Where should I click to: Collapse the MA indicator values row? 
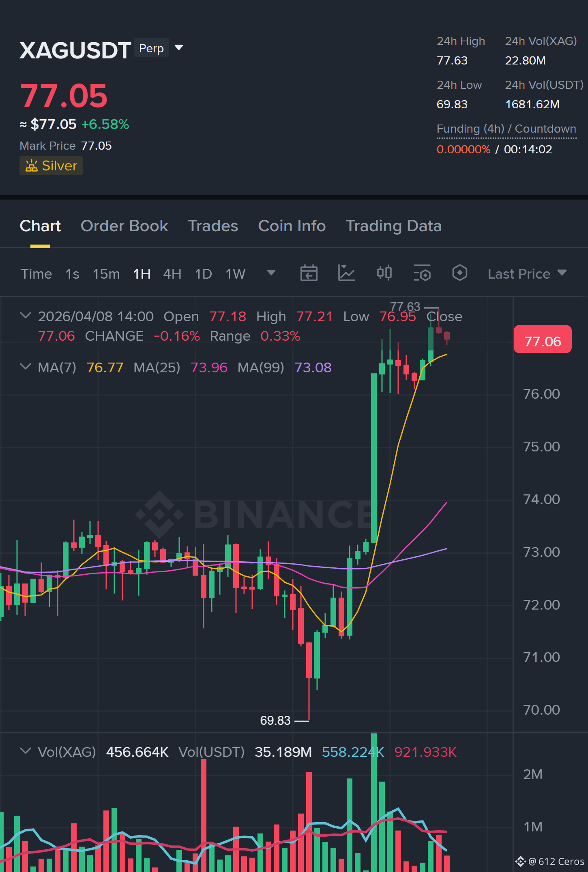[25, 367]
